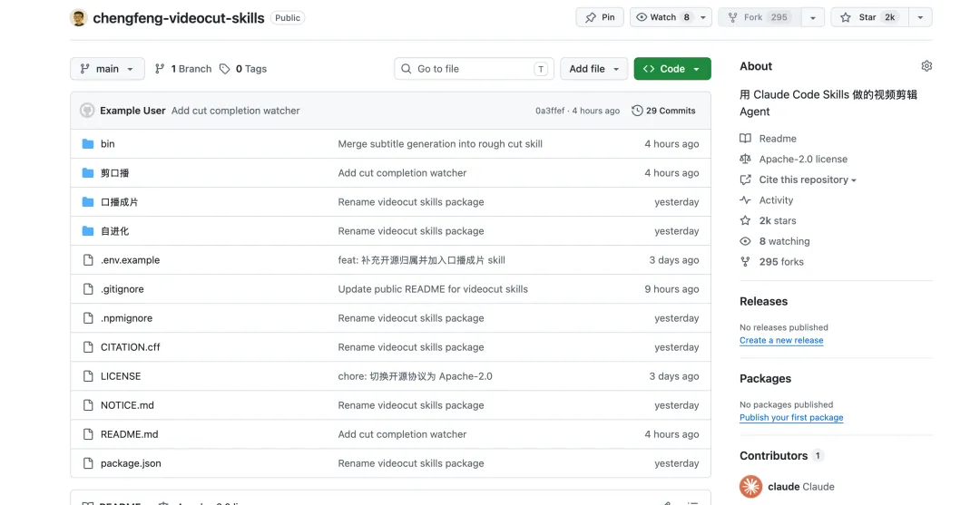Open the About settings gear icon
The image size is (980, 505).
pyautogui.click(x=926, y=66)
